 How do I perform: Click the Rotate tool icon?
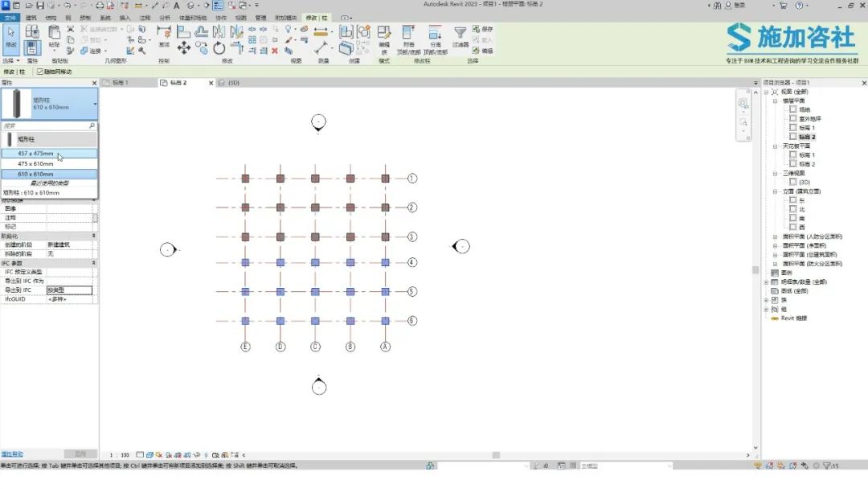point(219,48)
